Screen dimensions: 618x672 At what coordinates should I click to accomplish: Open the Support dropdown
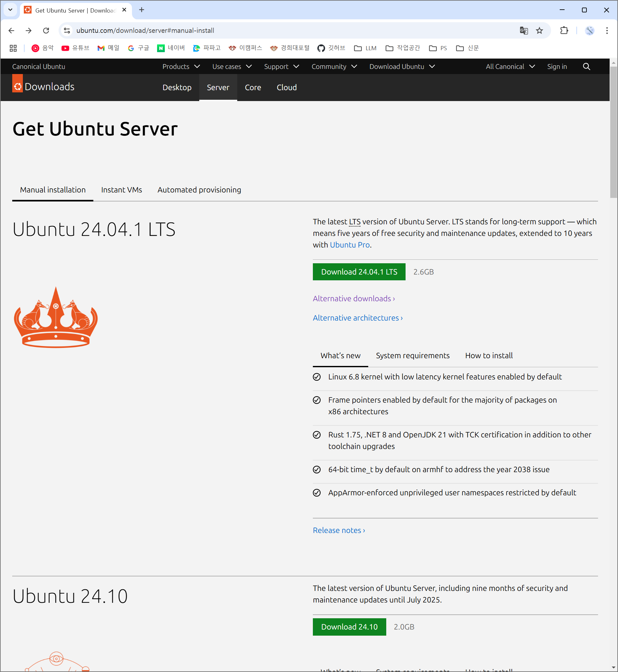click(281, 66)
